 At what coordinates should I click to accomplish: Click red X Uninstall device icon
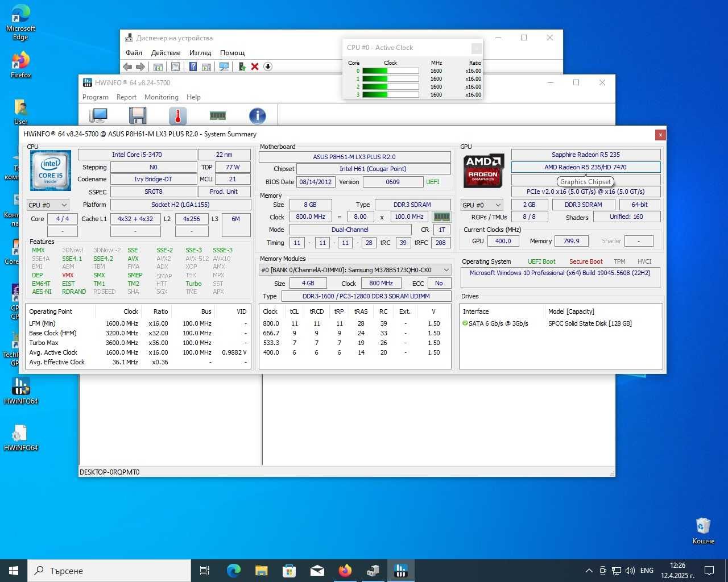tap(255, 66)
